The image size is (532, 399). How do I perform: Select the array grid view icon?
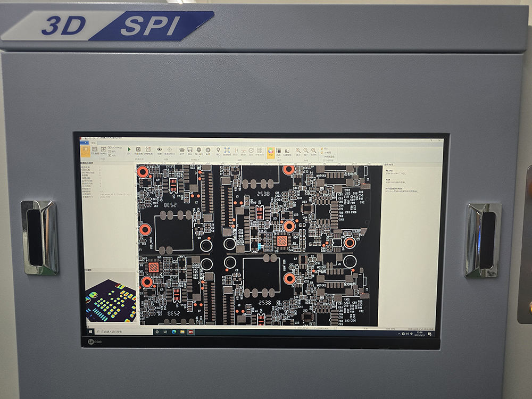click(259, 150)
